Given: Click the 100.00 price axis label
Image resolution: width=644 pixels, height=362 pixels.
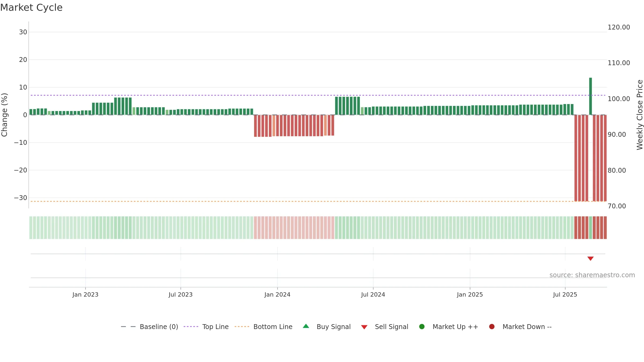Looking at the screenshot, I should click(x=619, y=99).
